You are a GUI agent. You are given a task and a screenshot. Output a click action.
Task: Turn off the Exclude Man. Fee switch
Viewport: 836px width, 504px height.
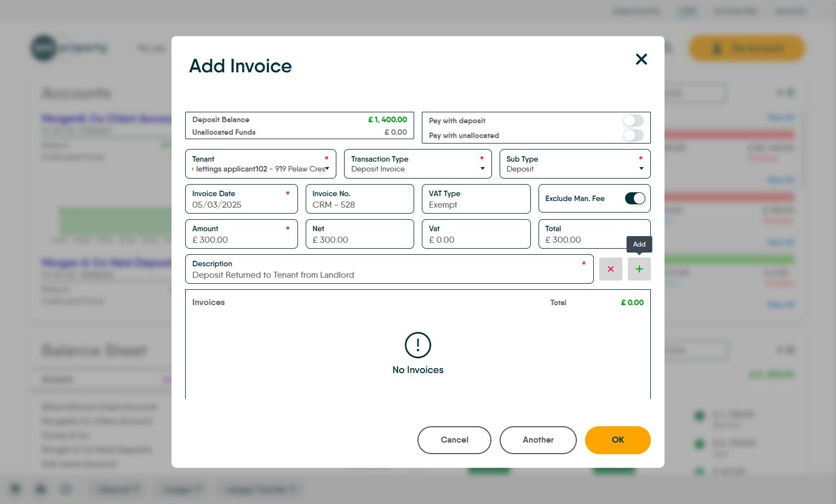click(x=635, y=198)
